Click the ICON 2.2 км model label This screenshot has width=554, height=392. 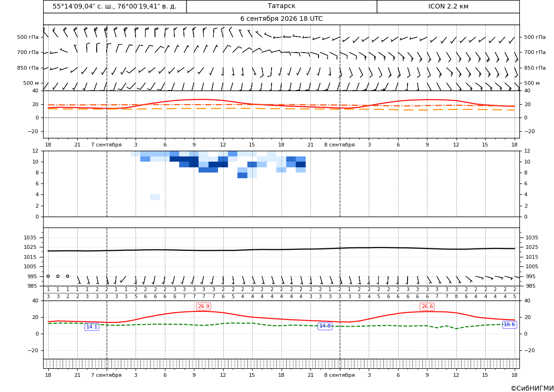pyautogui.click(x=448, y=6)
